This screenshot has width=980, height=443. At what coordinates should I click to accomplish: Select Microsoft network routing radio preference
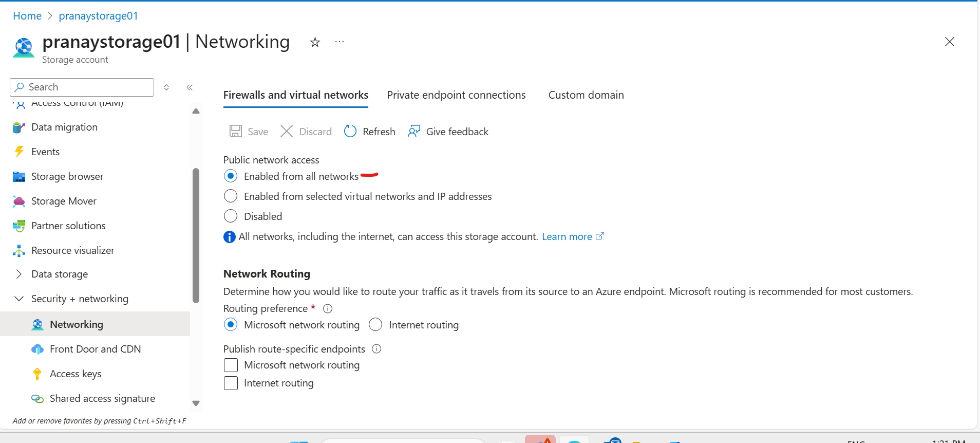231,325
